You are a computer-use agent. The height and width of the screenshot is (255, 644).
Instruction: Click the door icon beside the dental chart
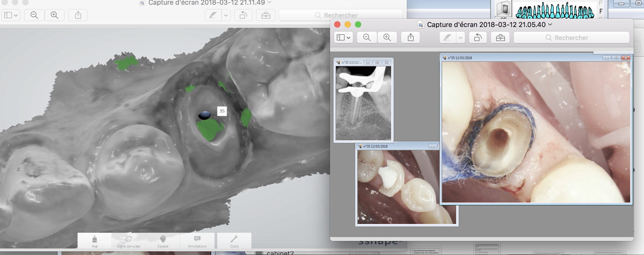(504, 9)
